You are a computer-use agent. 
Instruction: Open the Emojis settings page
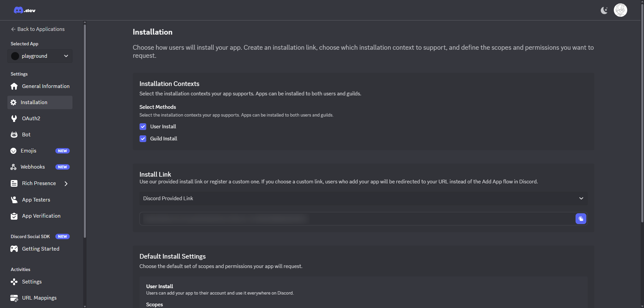click(x=29, y=151)
